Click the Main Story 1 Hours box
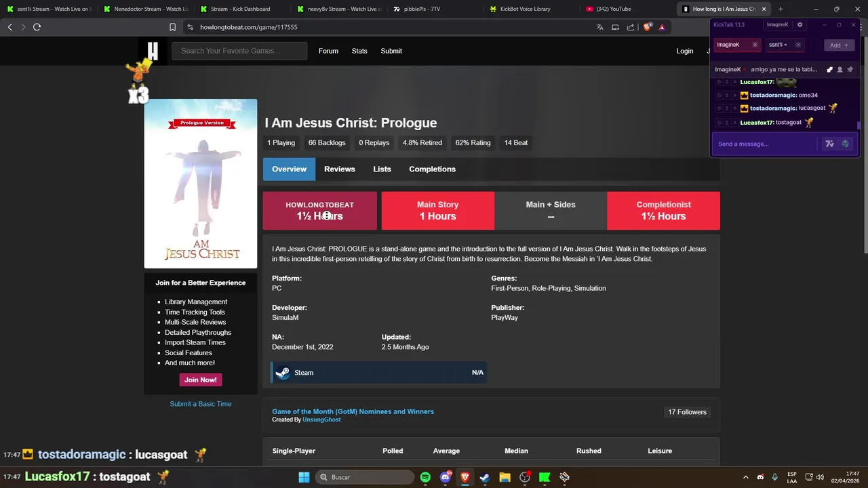 [x=437, y=211]
